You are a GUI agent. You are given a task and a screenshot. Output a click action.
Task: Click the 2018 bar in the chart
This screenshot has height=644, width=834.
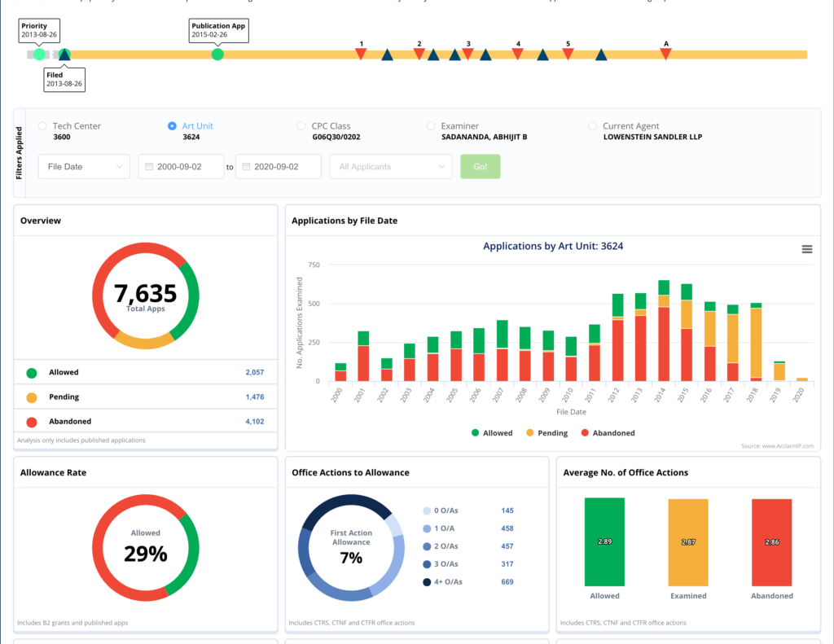click(756, 342)
